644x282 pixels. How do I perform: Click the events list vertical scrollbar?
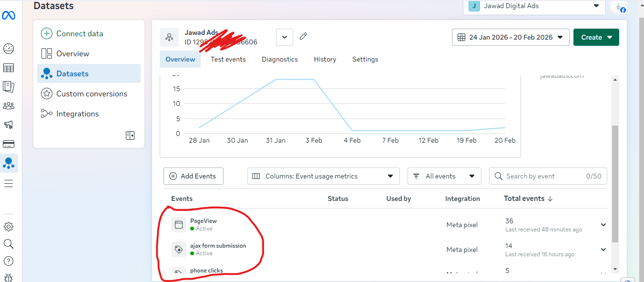(x=615, y=184)
